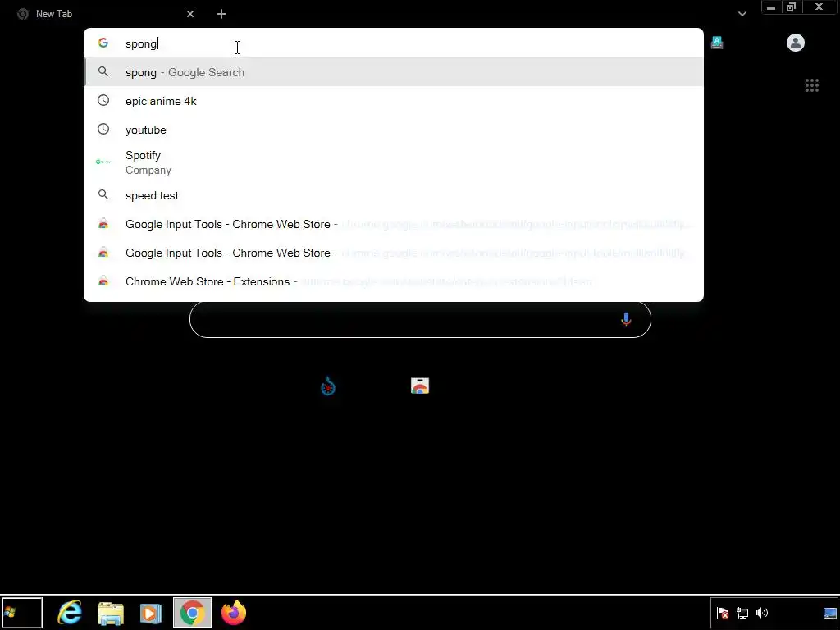This screenshot has height=630, width=840.
Task: Open Action Center flag tray icon
Action: (x=723, y=614)
